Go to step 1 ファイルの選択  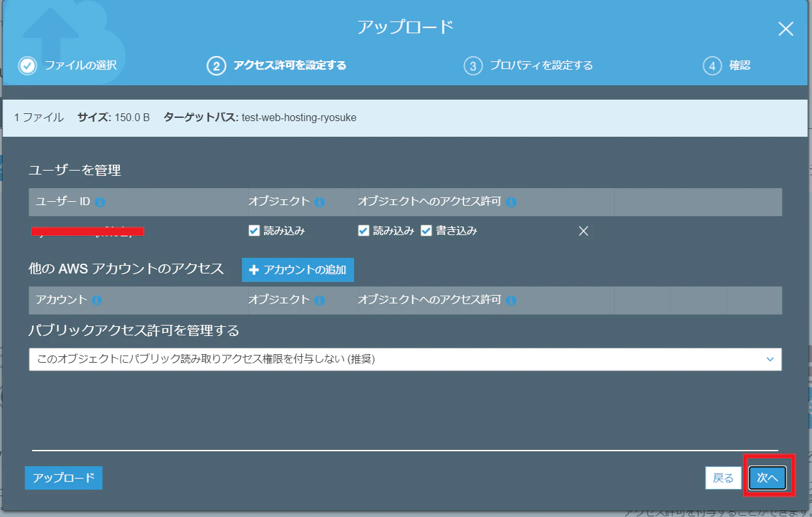[x=68, y=65]
